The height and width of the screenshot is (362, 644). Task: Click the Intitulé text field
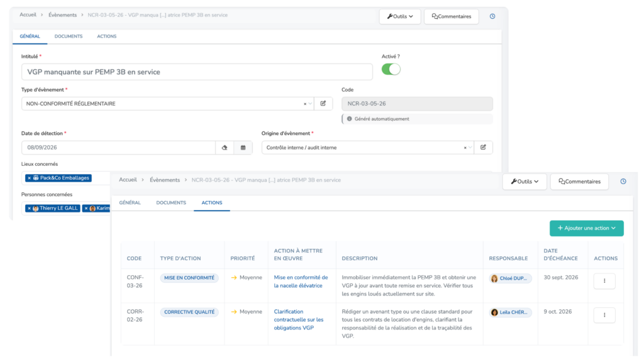(x=197, y=72)
